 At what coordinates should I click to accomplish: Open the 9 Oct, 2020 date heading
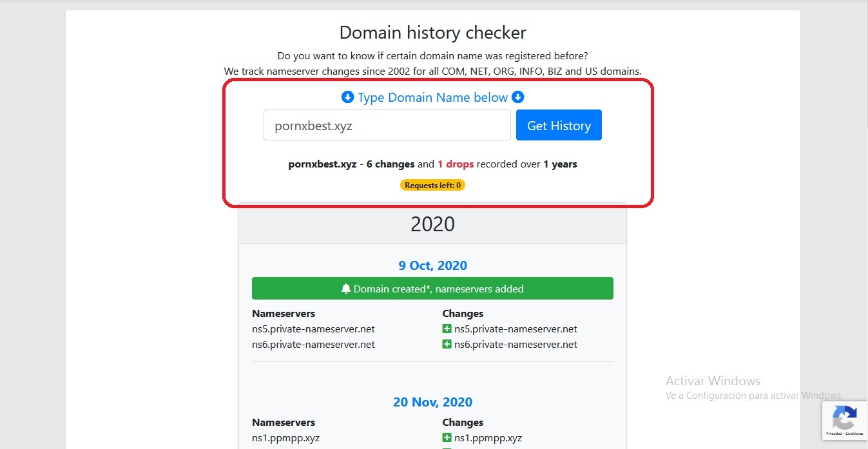click(x=432, y=265)
